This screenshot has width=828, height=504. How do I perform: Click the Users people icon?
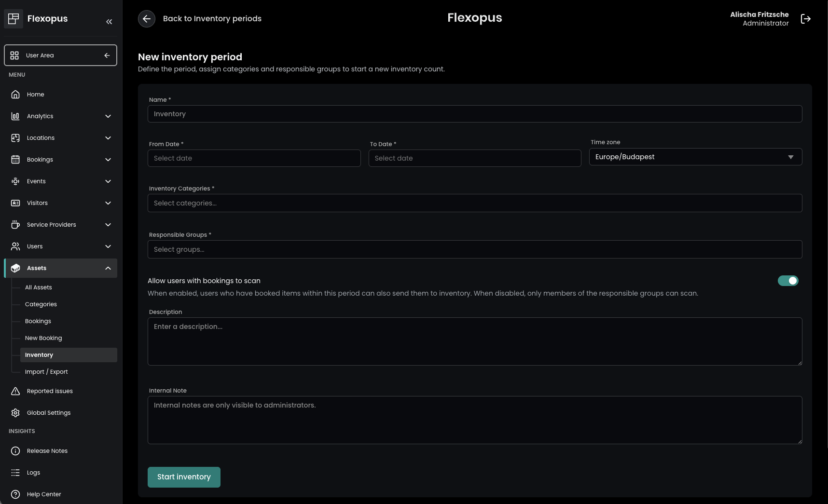pyautogui.click(x=15, y=246)
